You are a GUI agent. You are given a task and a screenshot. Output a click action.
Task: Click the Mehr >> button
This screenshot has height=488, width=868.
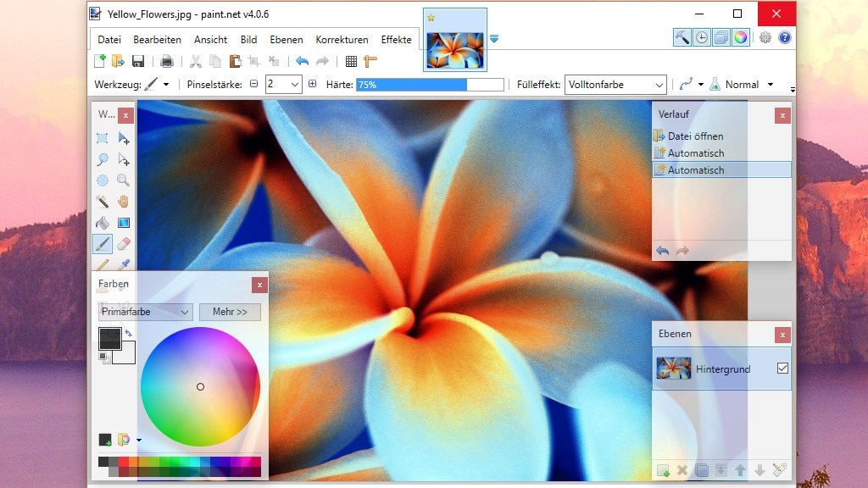coord(230,312)
